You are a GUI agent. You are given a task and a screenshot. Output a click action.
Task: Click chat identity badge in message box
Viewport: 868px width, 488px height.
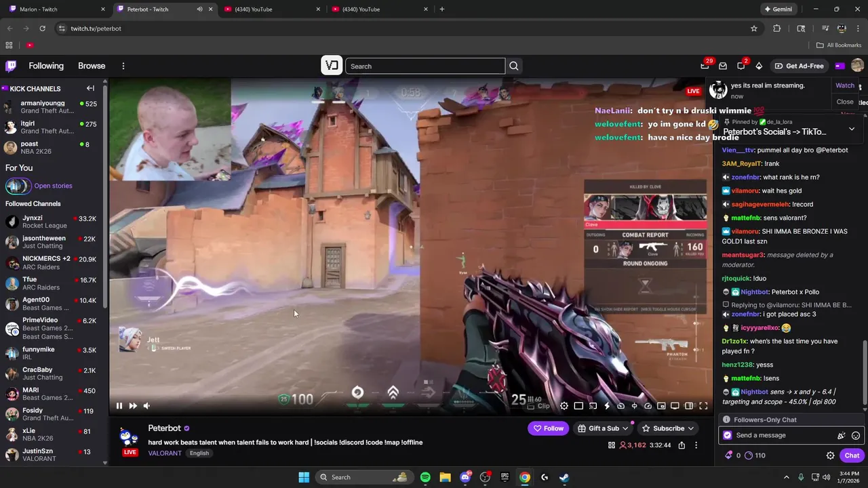[728, 435]
